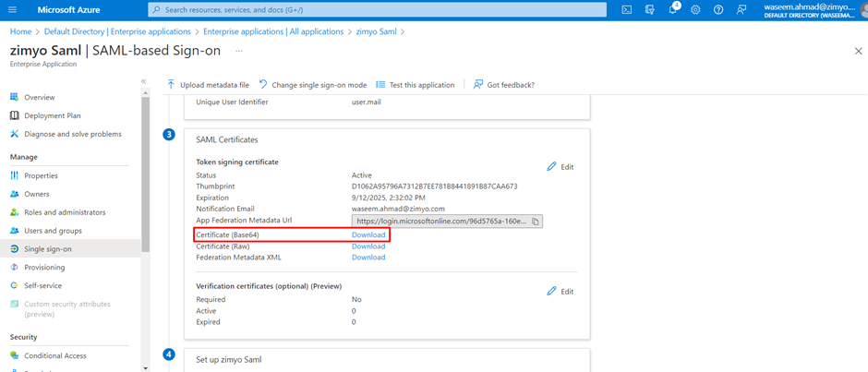Click the Conditional Access icon
The image size is (868, 372).
[15, 356]
